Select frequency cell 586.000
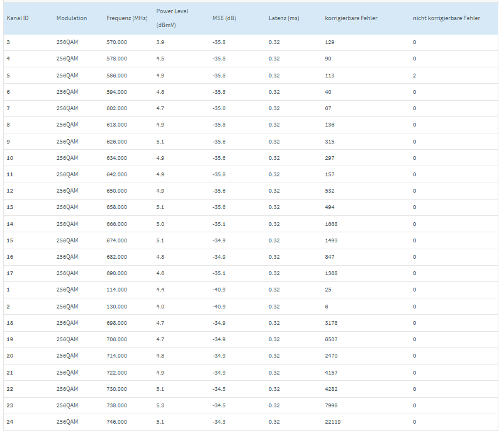Screen dimensions: 504x435 point(116,76)
